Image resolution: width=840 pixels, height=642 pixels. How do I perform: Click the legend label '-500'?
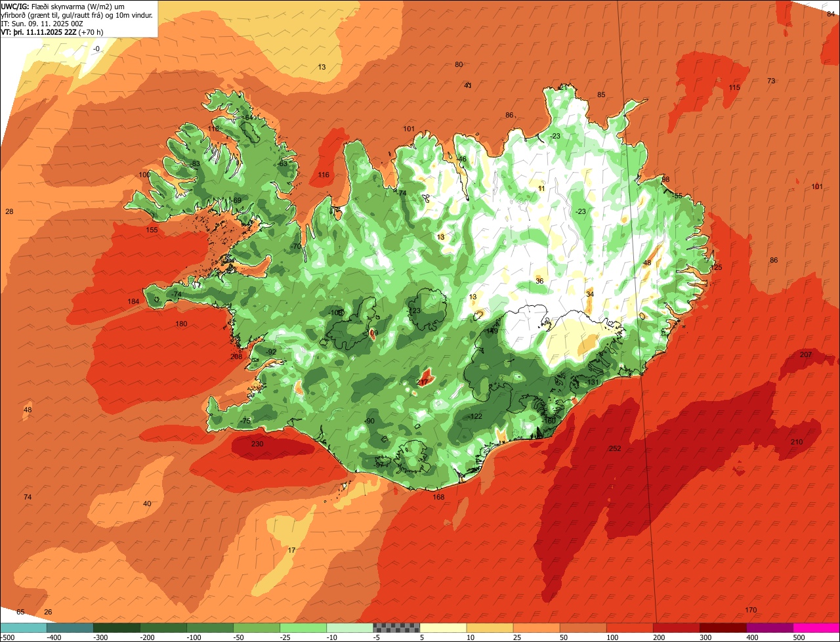(8, 637)
